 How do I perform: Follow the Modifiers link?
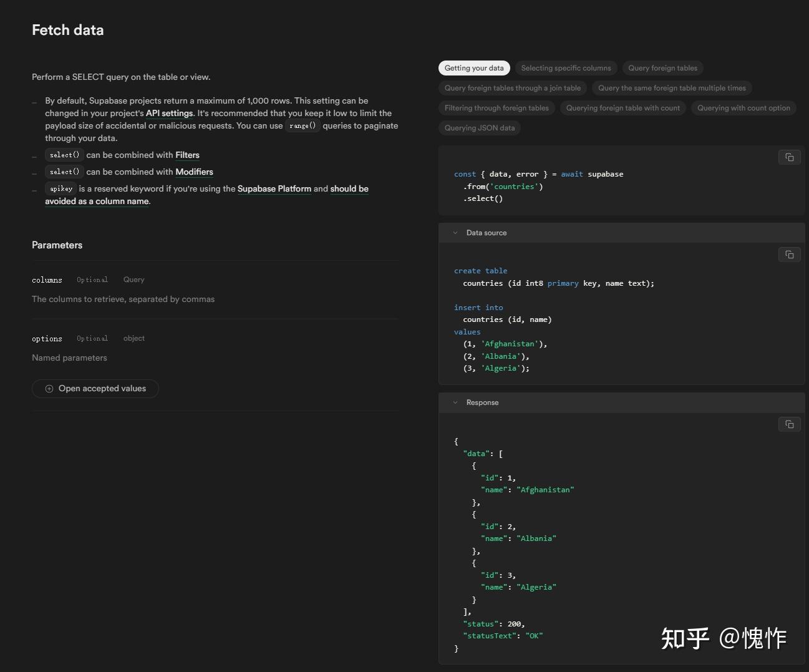194,172
